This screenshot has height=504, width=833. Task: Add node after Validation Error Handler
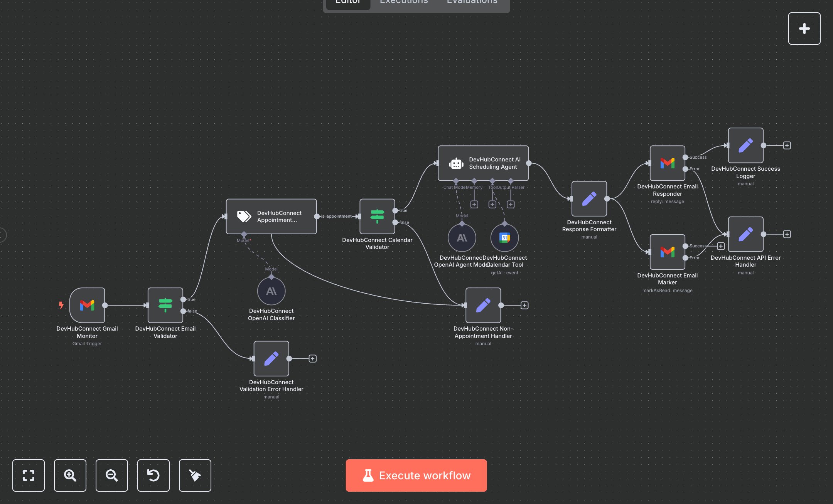point(312,359)
